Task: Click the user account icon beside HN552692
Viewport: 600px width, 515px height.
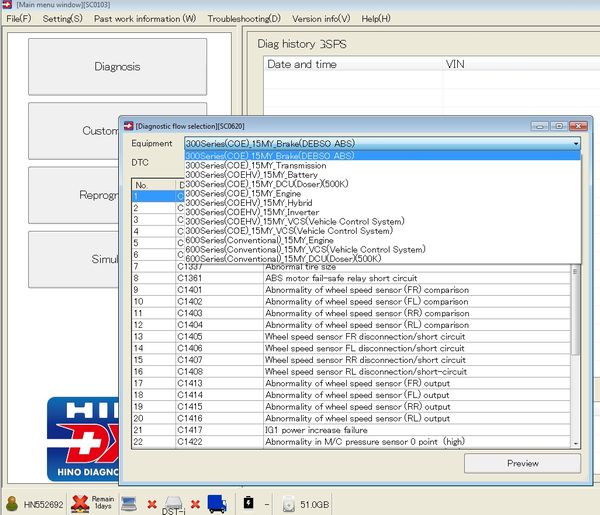Action: click(12, 503)
